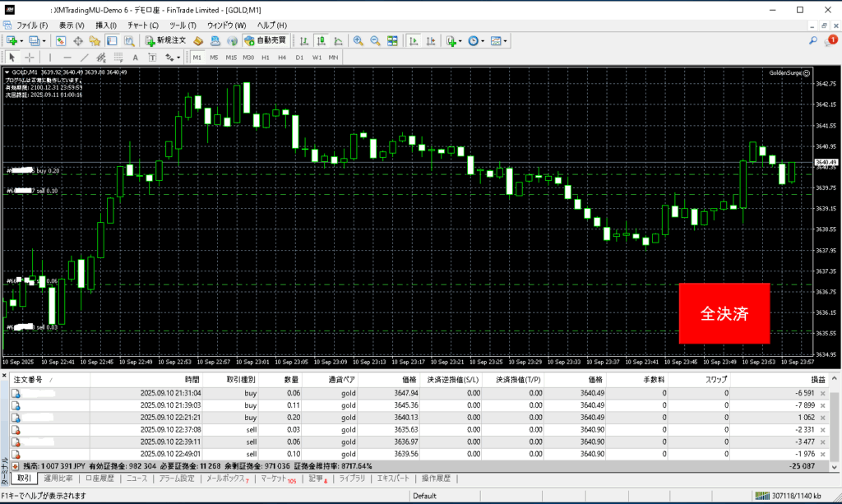This screenshot has height=504, width=842.
Task: Sort trades by 損益 profit column header
Action: coord(807,380)
